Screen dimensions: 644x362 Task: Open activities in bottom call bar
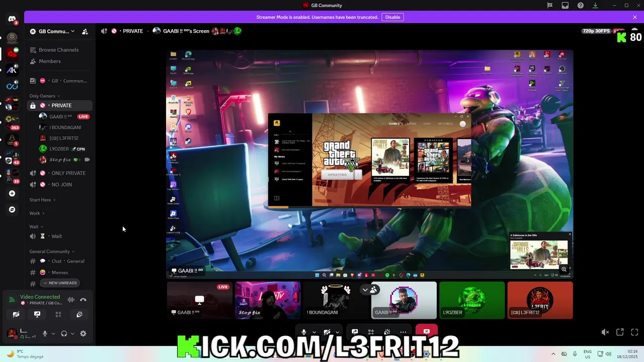click(371, 332)
